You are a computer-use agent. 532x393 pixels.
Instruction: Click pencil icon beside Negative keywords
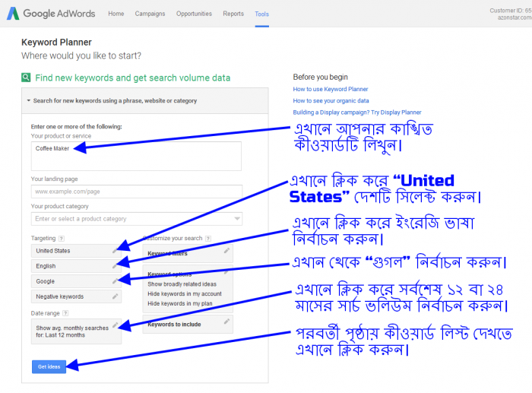(115, 296)
